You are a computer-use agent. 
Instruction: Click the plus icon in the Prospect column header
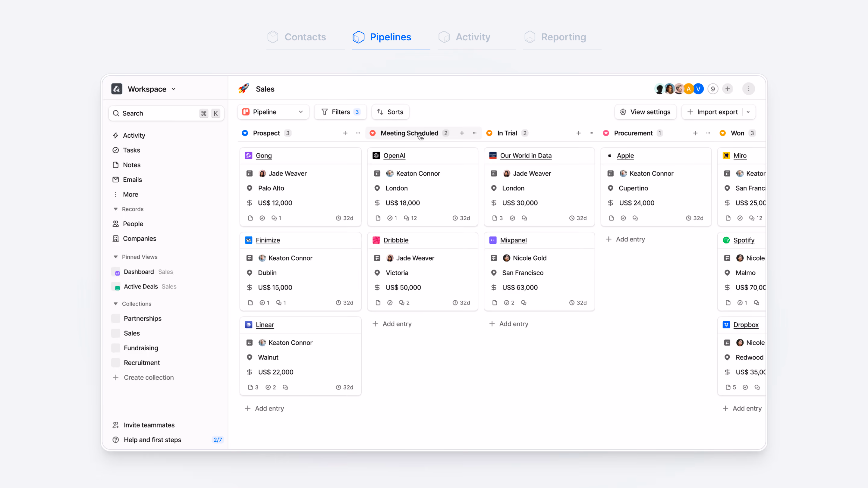[345, 133]
